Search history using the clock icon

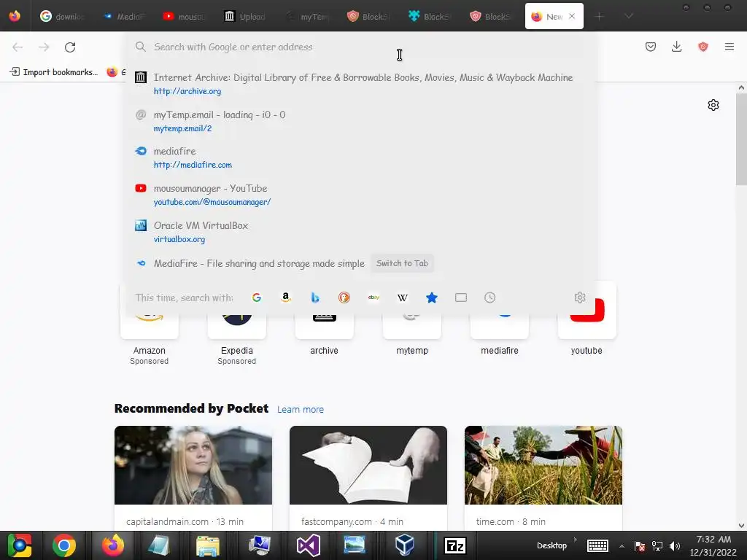(489, 297)
